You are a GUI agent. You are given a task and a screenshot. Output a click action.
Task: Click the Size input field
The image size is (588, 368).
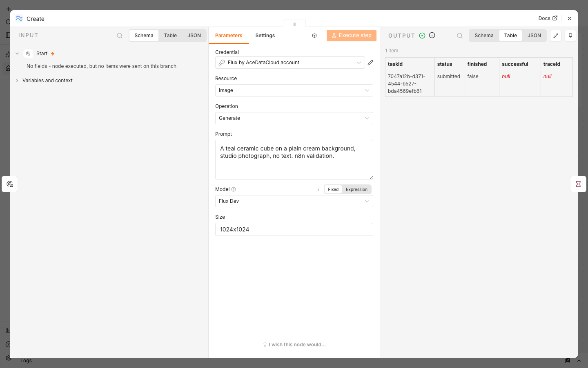(x=294, y=229)
